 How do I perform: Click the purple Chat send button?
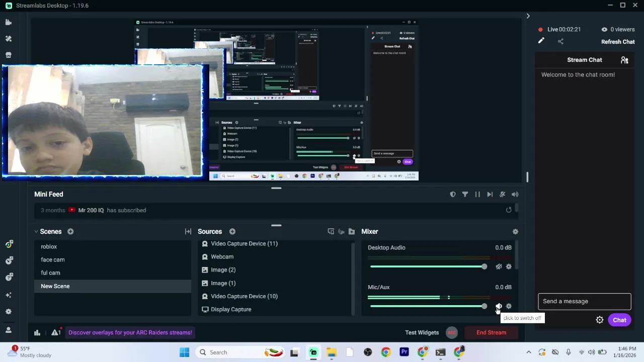click(619, 320)
